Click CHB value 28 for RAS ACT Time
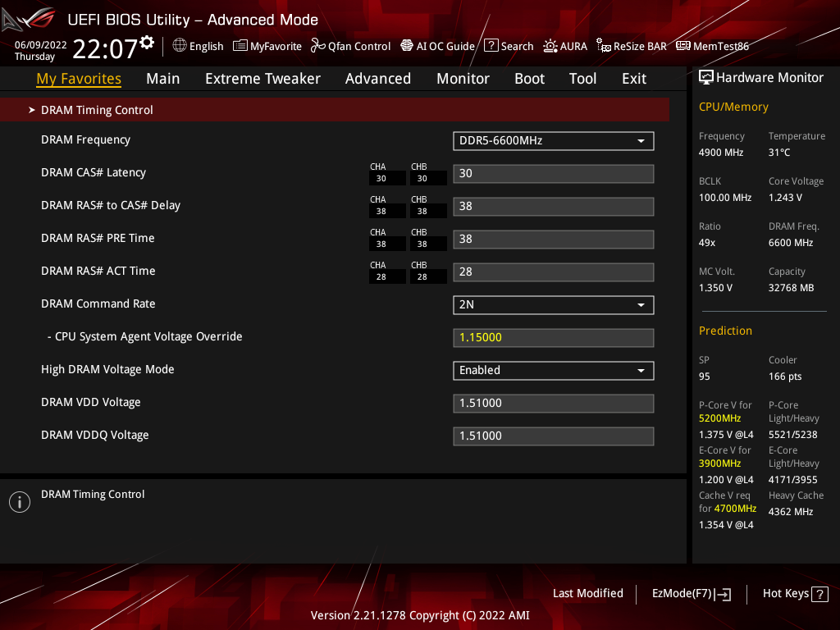 point(428,277)
